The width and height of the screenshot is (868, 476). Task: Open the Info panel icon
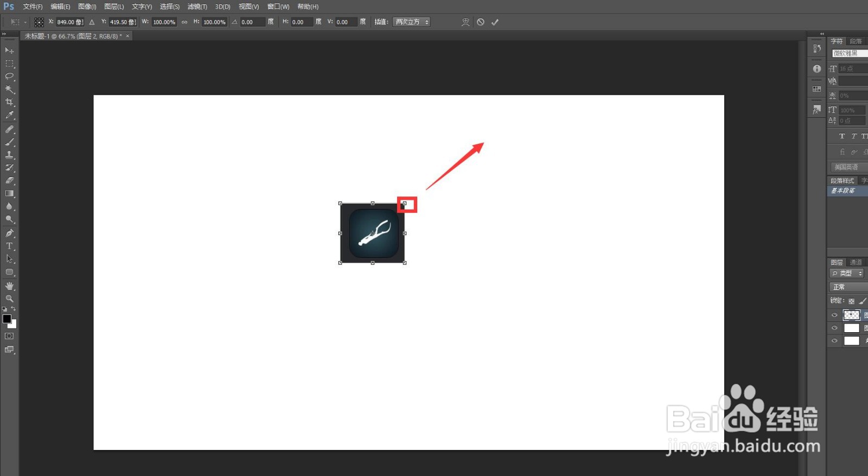pyautogui.click(x=817, y=69)
